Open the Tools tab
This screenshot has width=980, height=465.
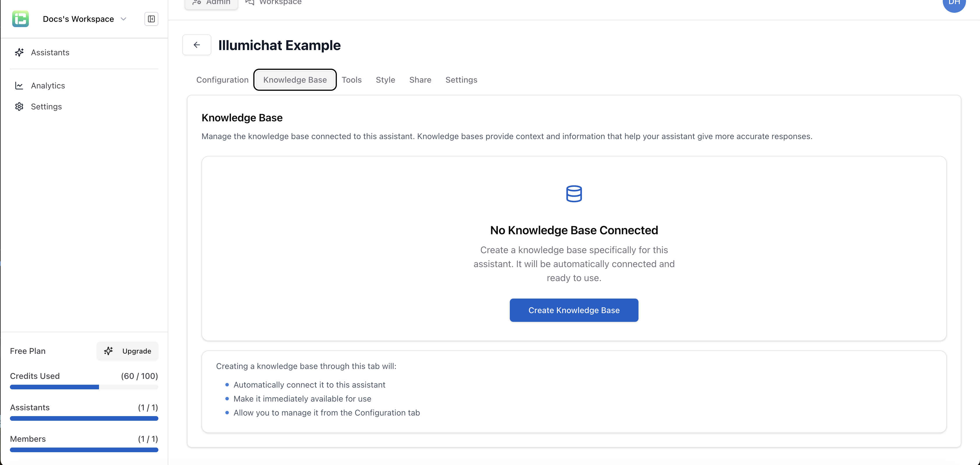(351, 80)
